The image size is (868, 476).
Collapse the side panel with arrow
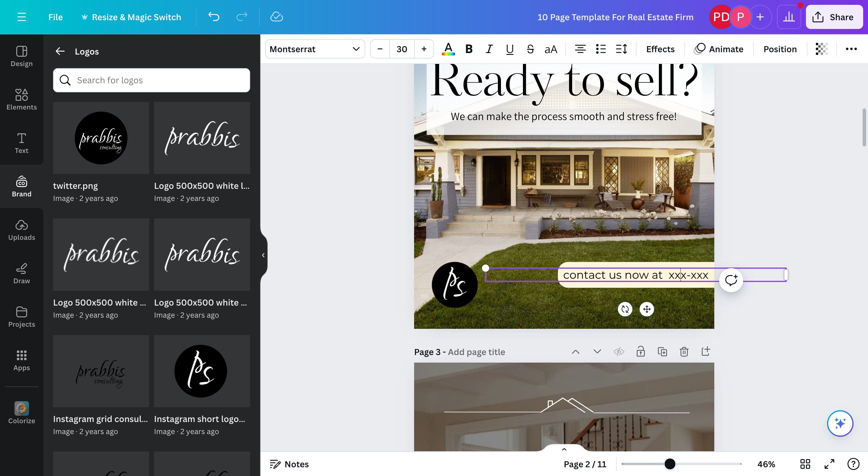(x=263, y=255)
